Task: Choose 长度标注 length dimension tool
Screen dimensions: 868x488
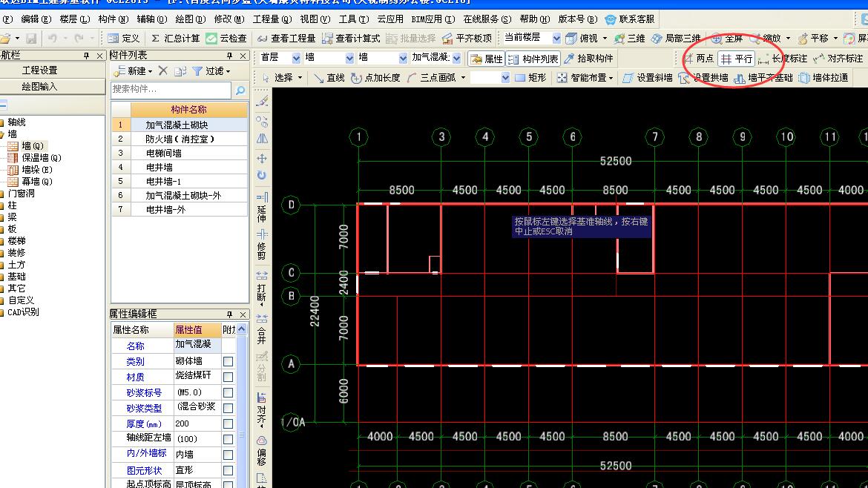Action: pyautogui.click(x=783, y=58)
